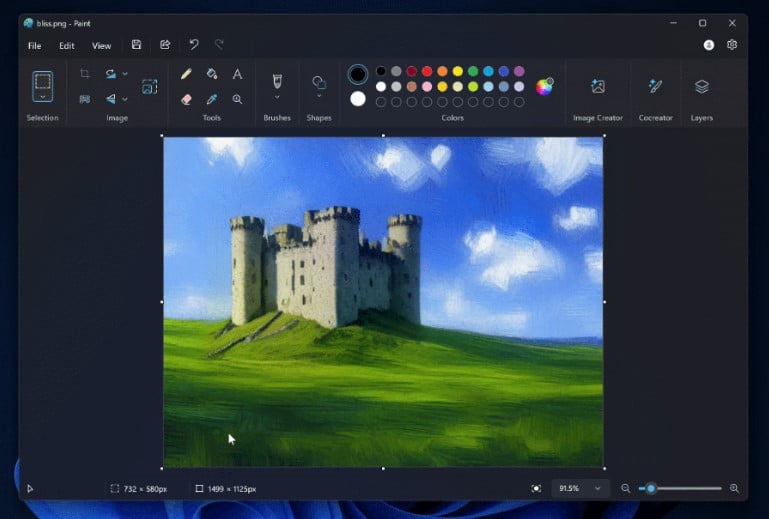The width and height of the screenshot is (769, 519).
Task: Select the Fill bucket tool
Action: [x=212, y=74]
